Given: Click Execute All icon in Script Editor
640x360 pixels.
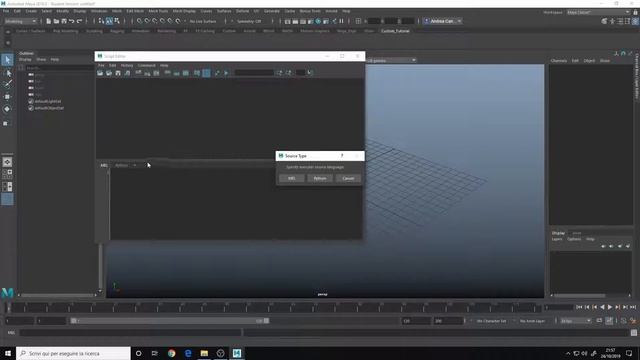Looking at the screenshot, I should pos(217,73).
